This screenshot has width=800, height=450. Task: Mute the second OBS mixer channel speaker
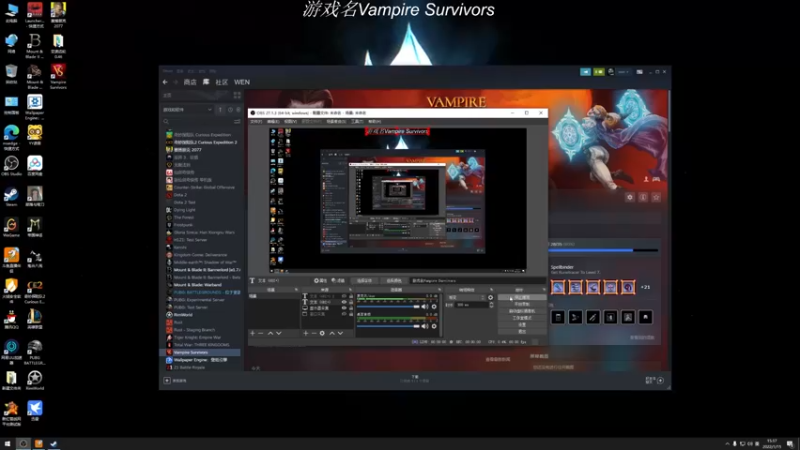tap(424, 326)
